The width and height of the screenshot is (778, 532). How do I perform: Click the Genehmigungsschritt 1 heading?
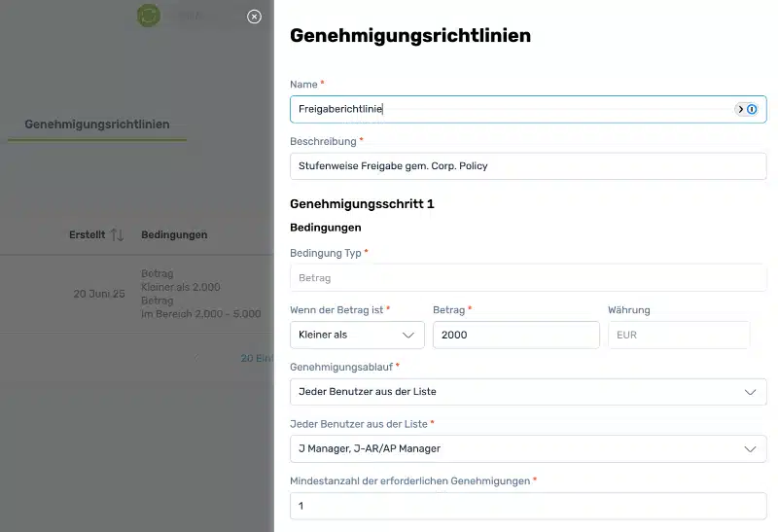(x=362, y=204)
